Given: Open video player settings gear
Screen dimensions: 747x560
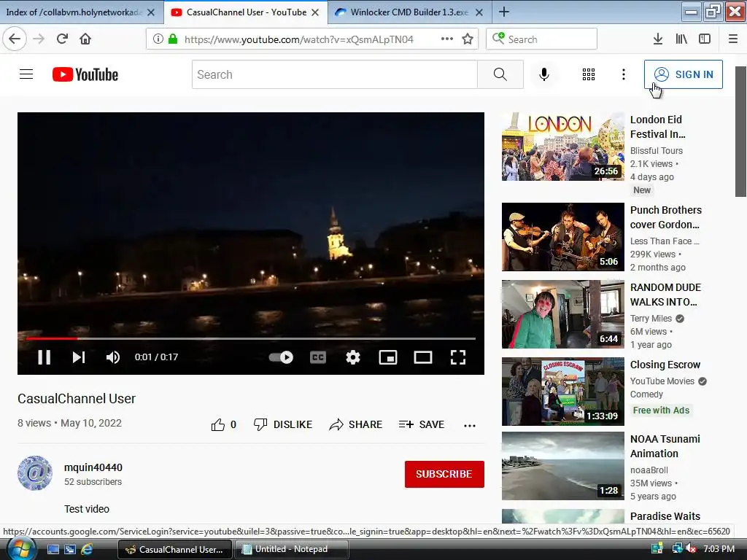Looking at the screenshot, I should click(x=353, y=357).
